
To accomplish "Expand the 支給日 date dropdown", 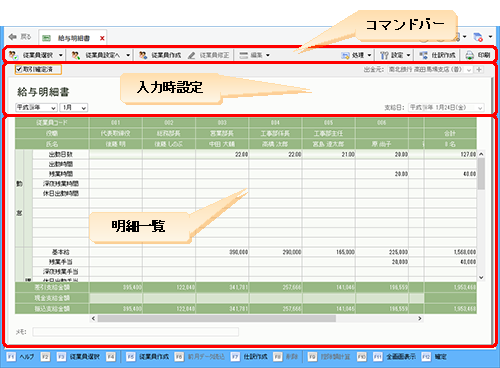I will 446,108.
